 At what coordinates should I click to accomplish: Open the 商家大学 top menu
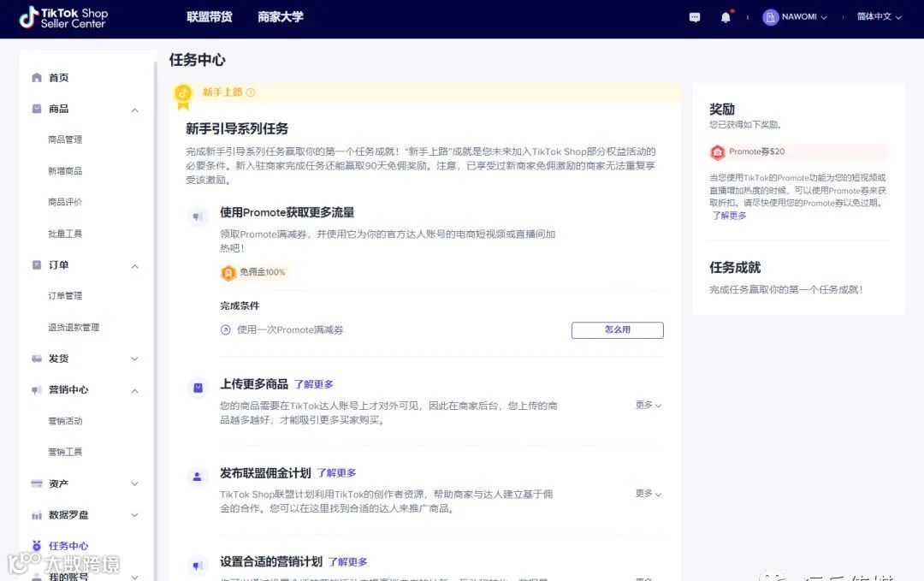[281, 17]
